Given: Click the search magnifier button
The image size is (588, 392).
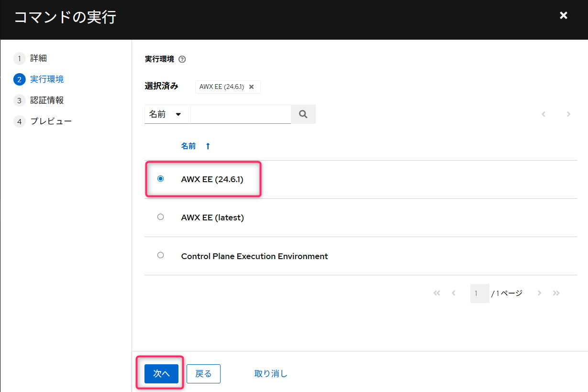Looking at the screenshot, I should pos(303,114).
